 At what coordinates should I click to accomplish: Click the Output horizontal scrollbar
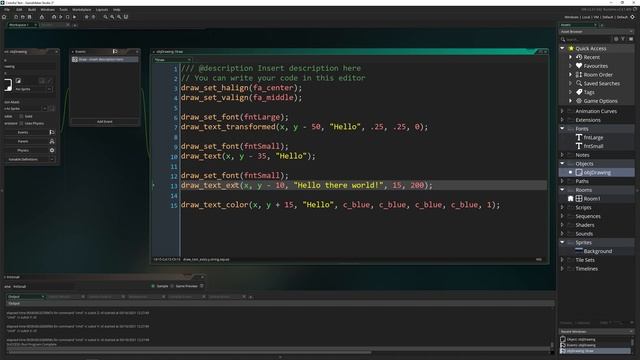pos(189,352)
